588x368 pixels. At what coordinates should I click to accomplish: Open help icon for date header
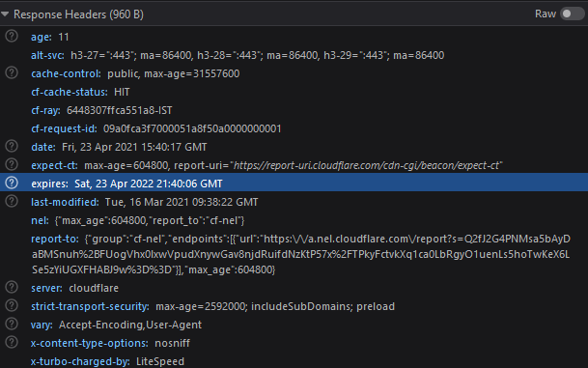pyautogui.click(x=12, y=146)
